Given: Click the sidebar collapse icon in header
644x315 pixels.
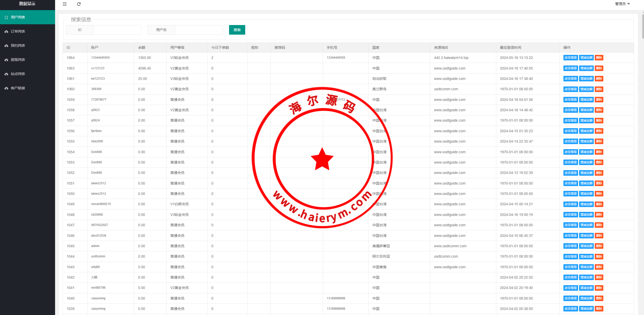Looking at the screenshot, I should tap(65, 4).
